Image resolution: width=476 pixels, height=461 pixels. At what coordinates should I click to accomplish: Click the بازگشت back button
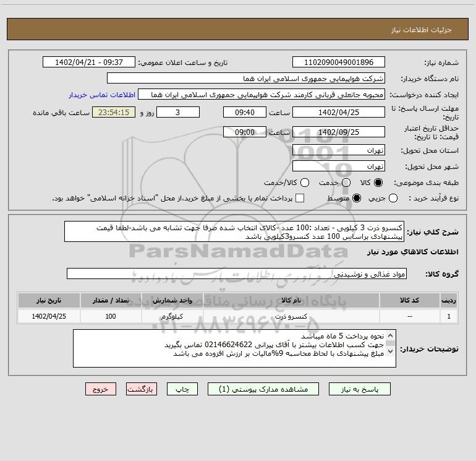142,389
